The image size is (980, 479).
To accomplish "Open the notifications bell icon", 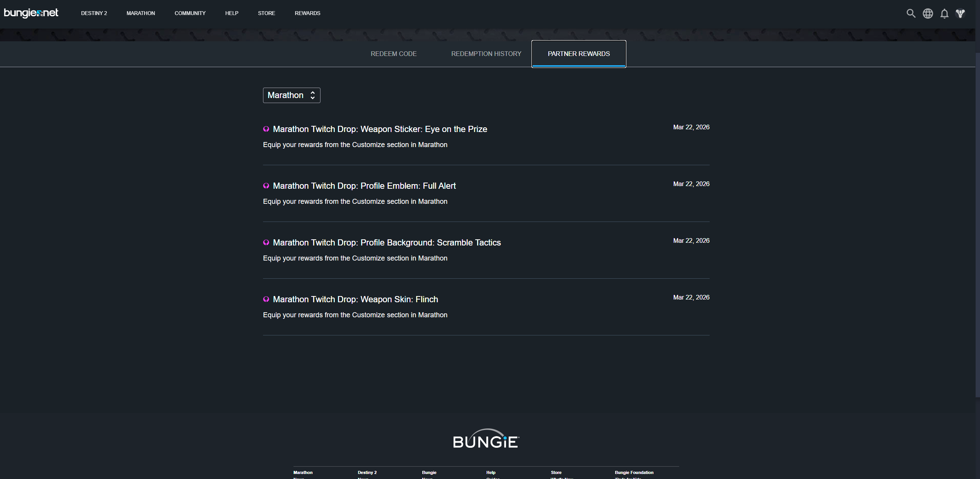I will click(x=944, y=14).
